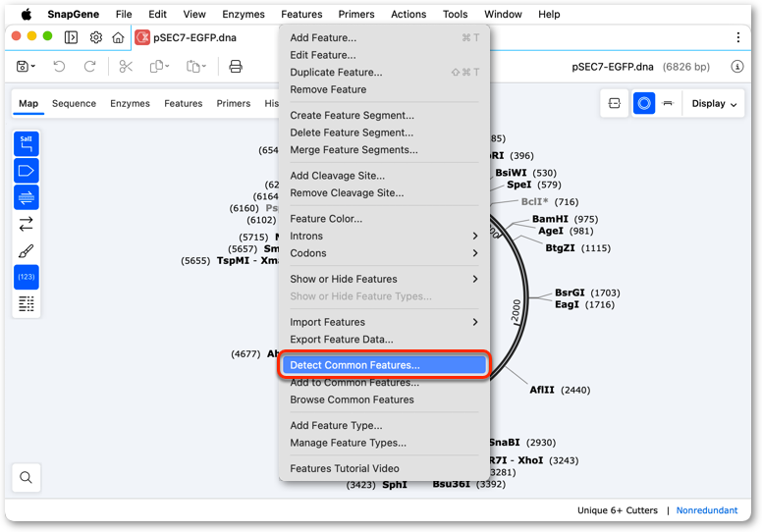
Task: Click Unique 6+ Cutters status text
Action: 618,510
